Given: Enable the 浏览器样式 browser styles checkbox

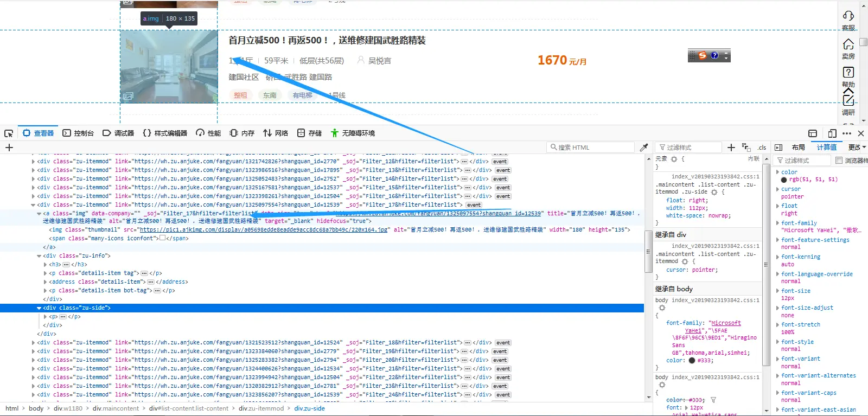Looking at the screenshot, I should point(839,161).
